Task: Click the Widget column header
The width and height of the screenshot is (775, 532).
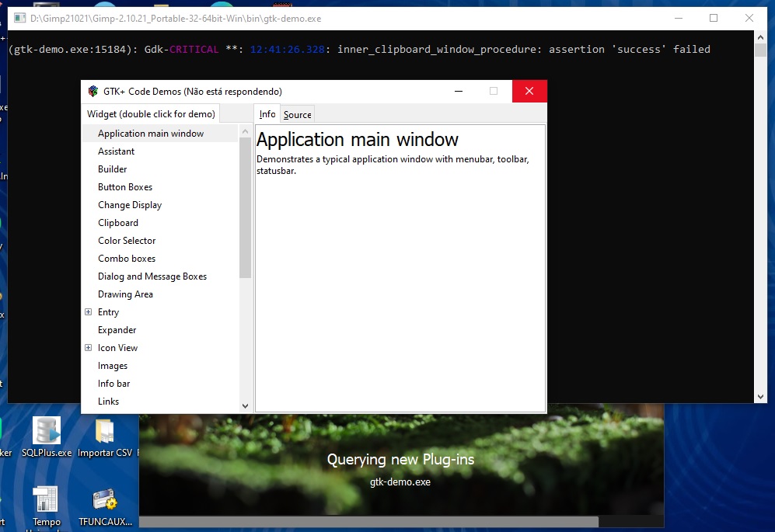Action: pos(151,114)
